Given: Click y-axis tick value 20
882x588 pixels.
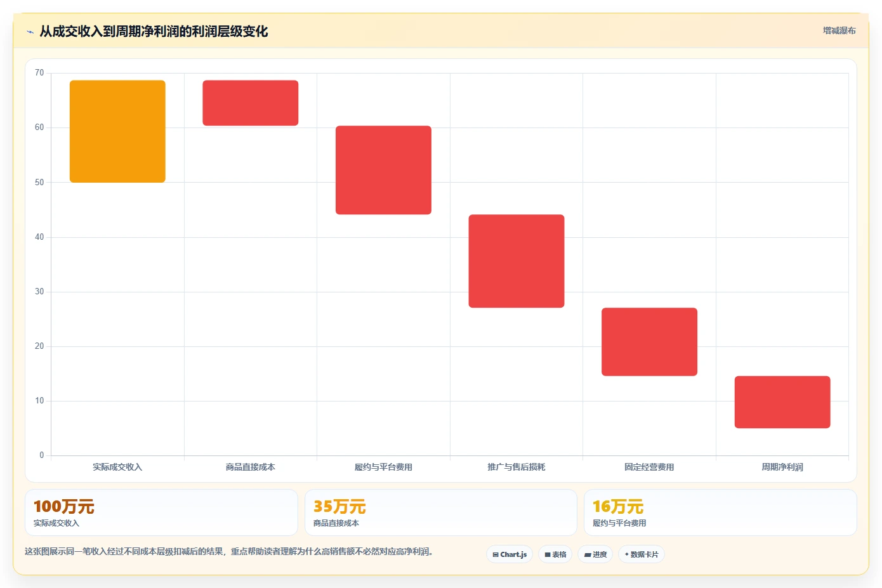Looking at the screenshot, I should pos(39,346).
